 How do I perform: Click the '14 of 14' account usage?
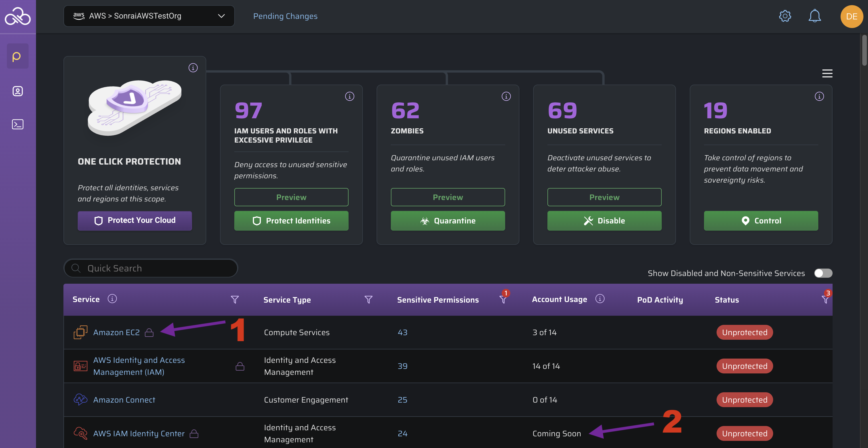(x=546, y=366)
